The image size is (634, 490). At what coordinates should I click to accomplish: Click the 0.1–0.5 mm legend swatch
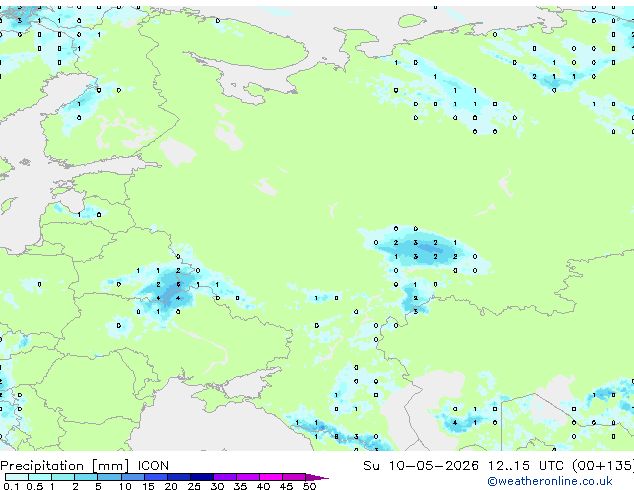coord(17,477)
